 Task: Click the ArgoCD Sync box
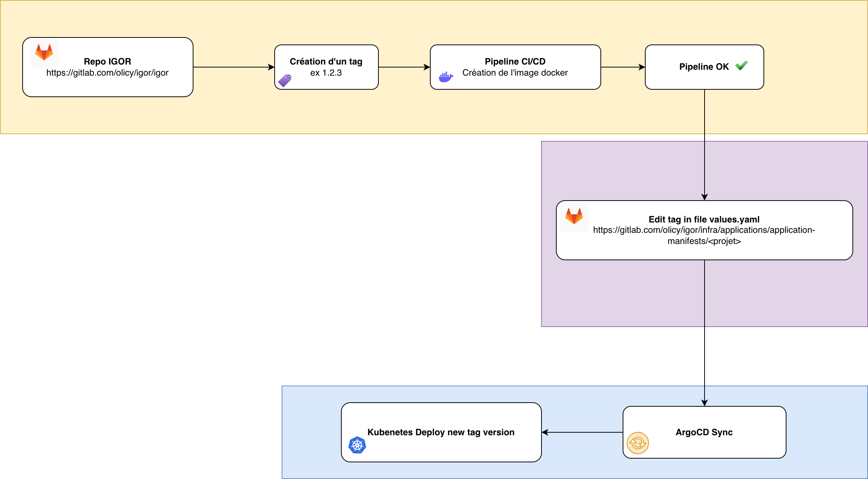tap(704, 432)
